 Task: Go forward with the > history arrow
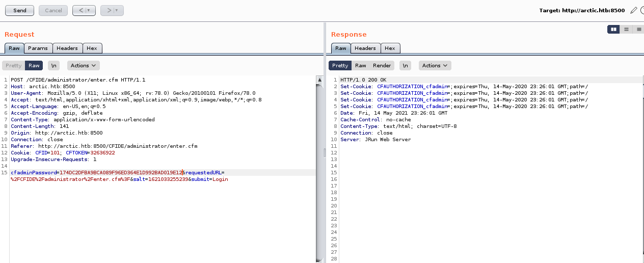(x=108, y=10)
